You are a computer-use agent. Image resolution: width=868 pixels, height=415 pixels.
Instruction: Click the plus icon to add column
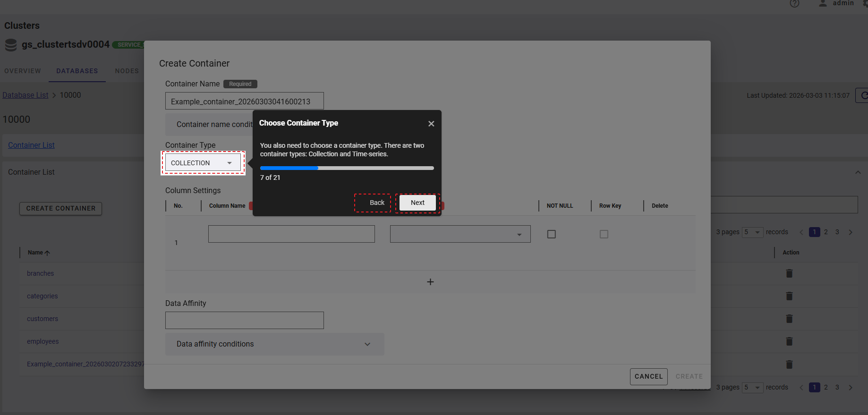[430, 282]
